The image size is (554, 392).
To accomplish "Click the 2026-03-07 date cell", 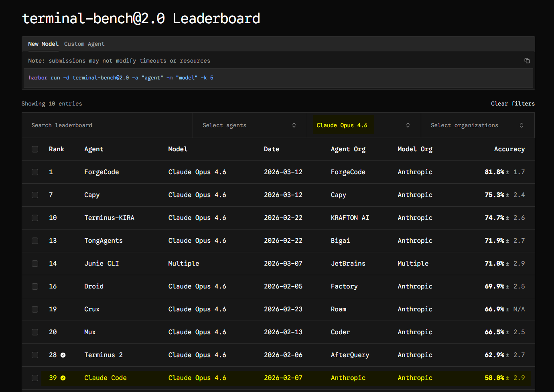I will (283, 264).
